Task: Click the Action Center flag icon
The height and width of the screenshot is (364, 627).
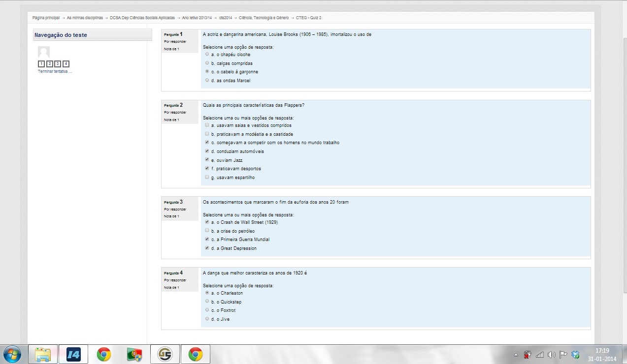Action: (x=563, y=355)
